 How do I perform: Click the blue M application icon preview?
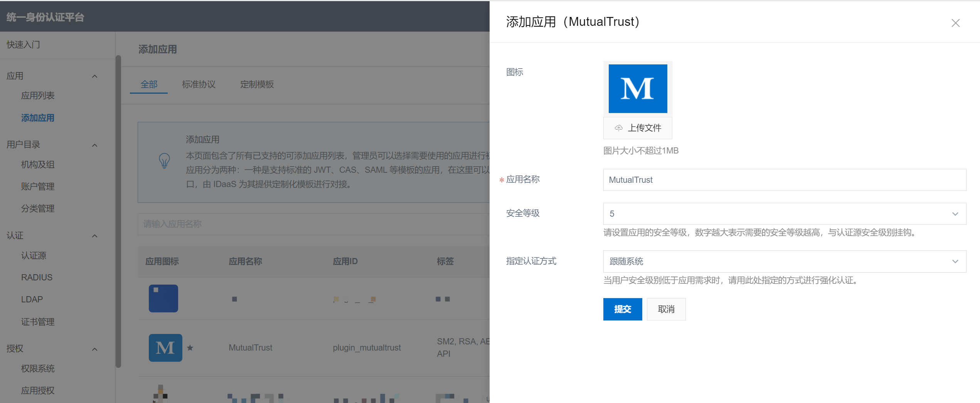pos(637,89)
